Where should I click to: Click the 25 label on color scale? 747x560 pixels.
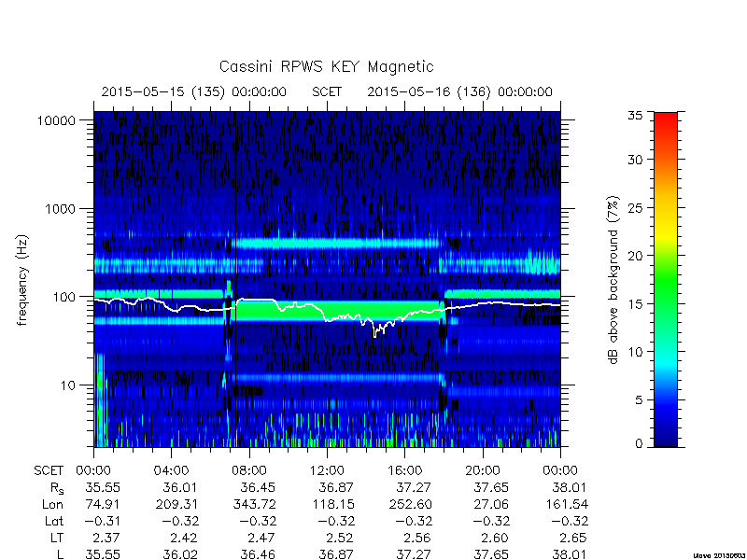635,207
